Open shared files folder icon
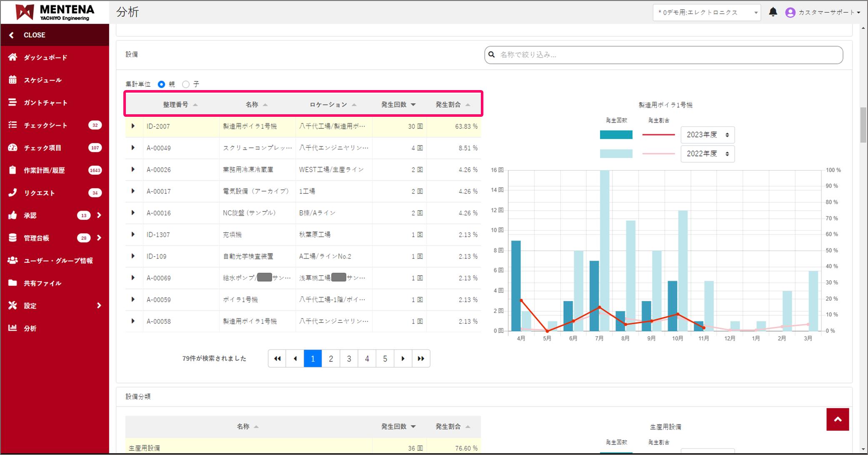 click(13, 283)
